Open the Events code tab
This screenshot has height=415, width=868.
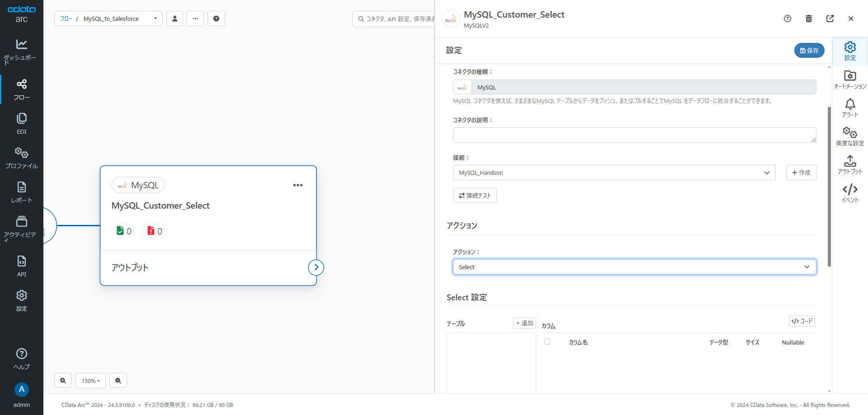tap(850, 193)
